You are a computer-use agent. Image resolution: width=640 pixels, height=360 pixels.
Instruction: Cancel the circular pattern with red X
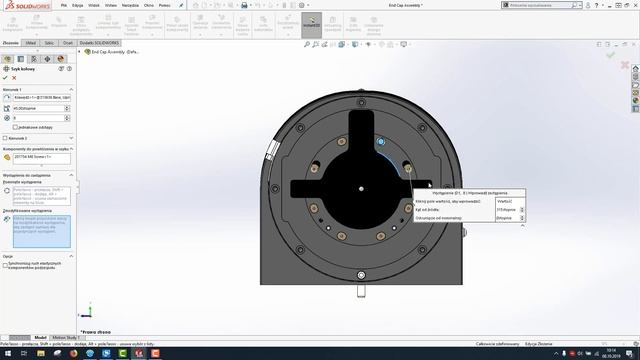pyautogui.click(x=14, y=78)
